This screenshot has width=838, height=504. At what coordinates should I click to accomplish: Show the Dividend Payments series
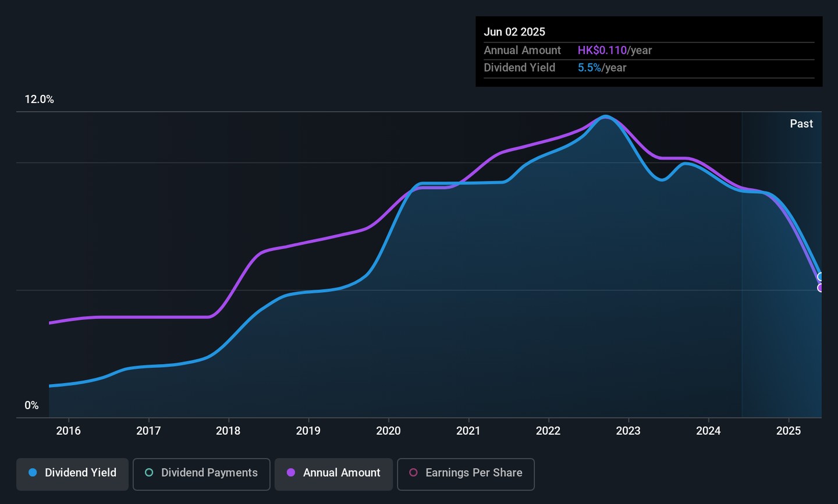[201, 473]
